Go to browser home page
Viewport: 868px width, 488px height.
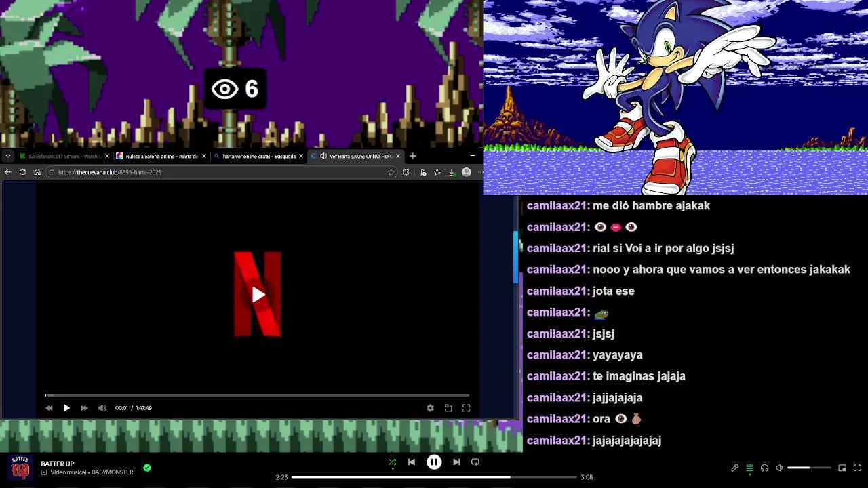[37, 172]
